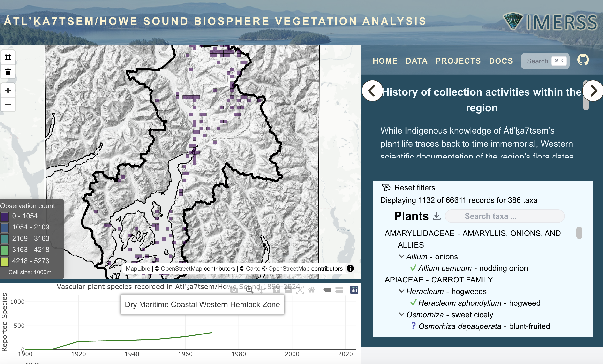Open the DATA menu item

click(x=416, y=61)
